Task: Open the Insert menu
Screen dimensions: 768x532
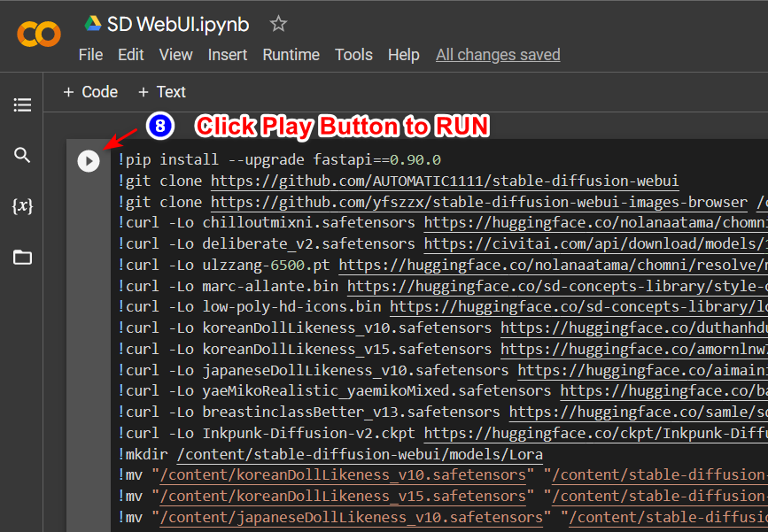Action: click(228, 55)
